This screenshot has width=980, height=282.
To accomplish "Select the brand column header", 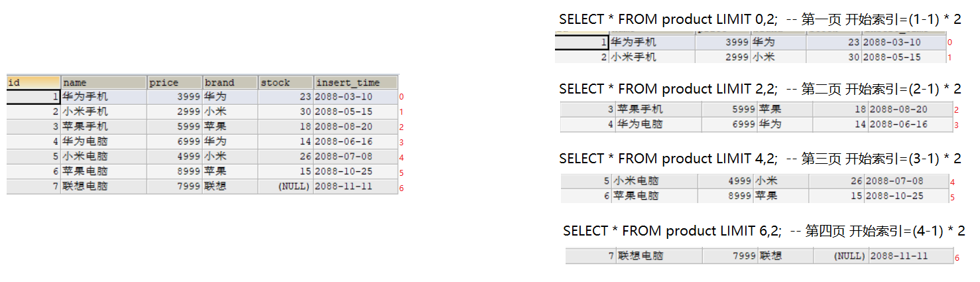I will click(x=230, y=82).
